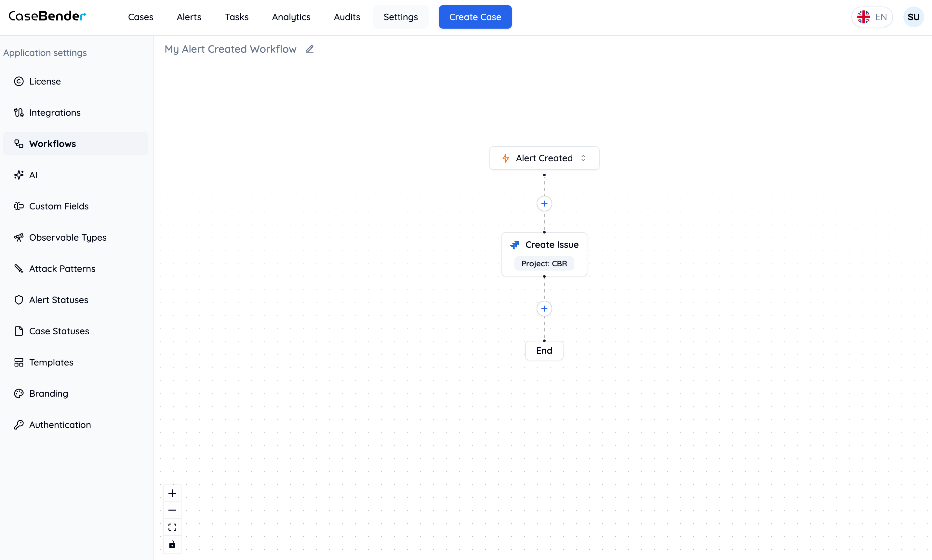Viewport: 932px width, 560px height.
Task: Select the Workflows sidebar icon
Action: 19,143
